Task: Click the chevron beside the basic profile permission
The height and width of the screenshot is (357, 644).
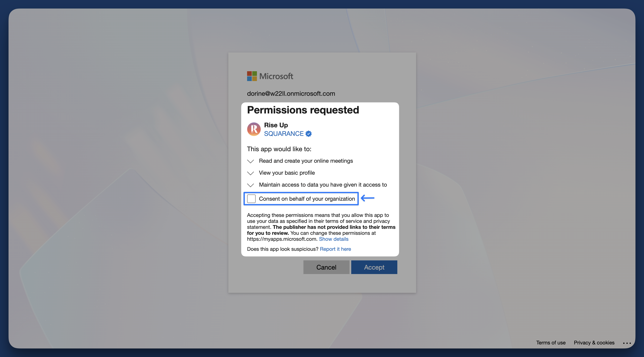Action: pyautogui.click(x=250, y=173)
